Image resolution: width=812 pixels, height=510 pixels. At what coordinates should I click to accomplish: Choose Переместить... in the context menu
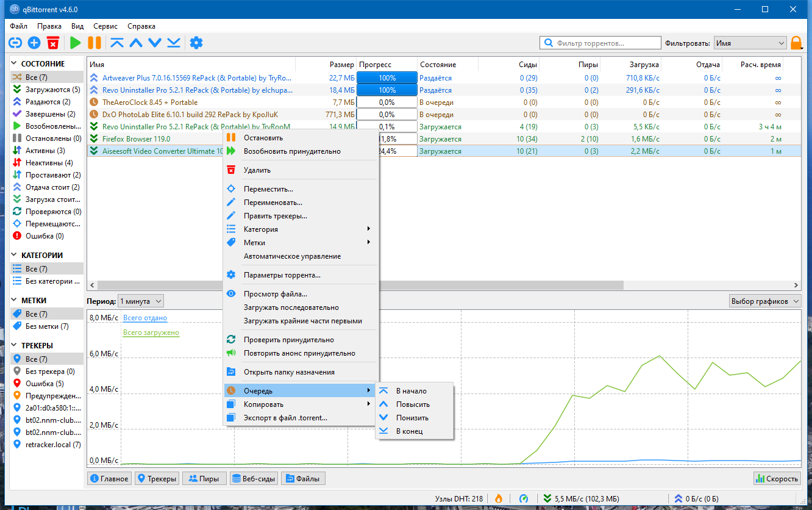301,189
